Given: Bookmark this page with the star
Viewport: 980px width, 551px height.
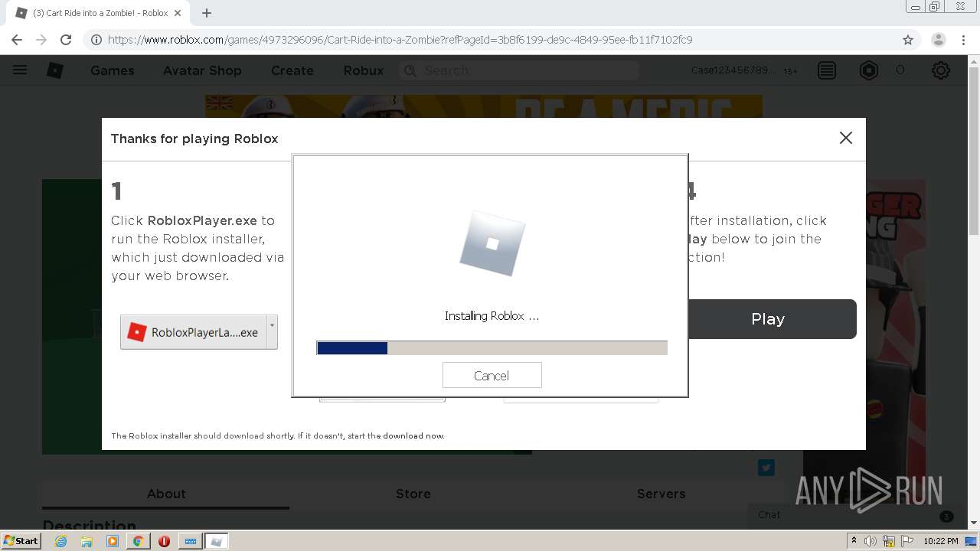Looking at the screenshot, I should coord(908,40).
